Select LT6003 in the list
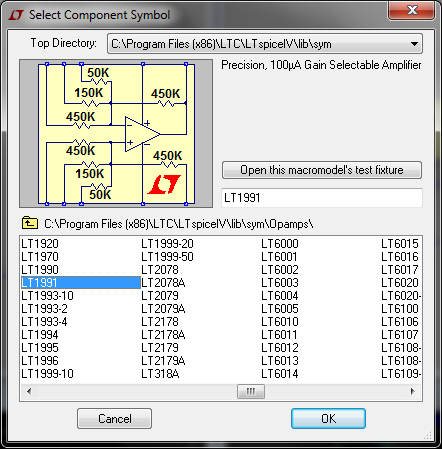Screen dimensions: 442x449 (280, 283)
